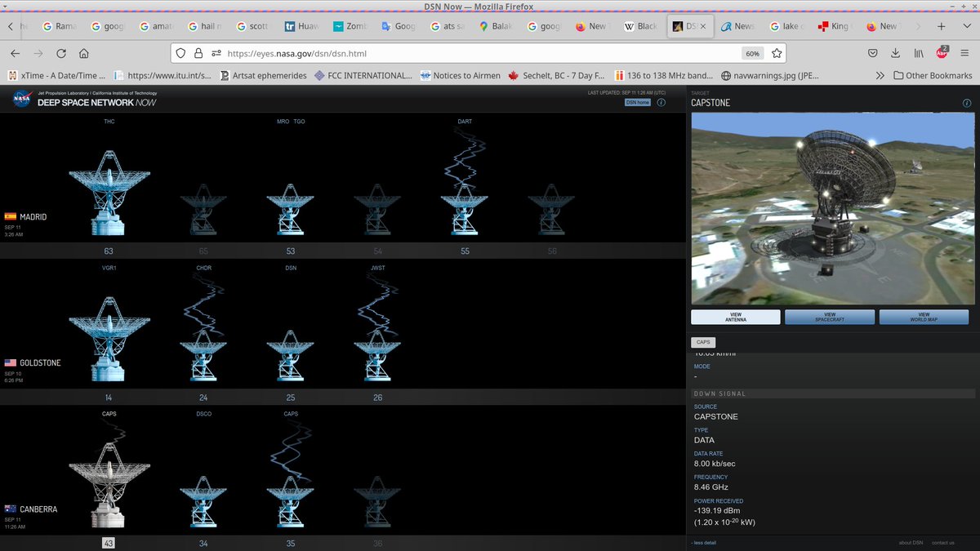Switch to the Zomb tab

(x=350, y=26)
